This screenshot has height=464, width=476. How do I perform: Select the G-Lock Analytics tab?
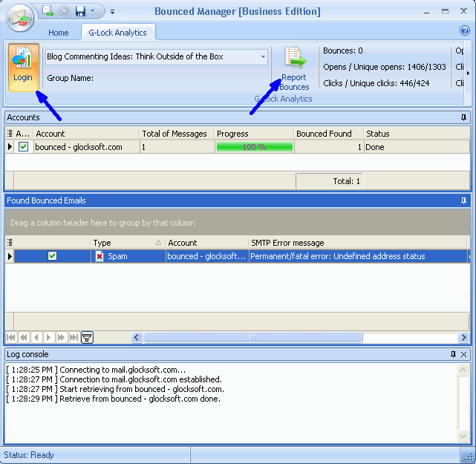tap(118, 33)
